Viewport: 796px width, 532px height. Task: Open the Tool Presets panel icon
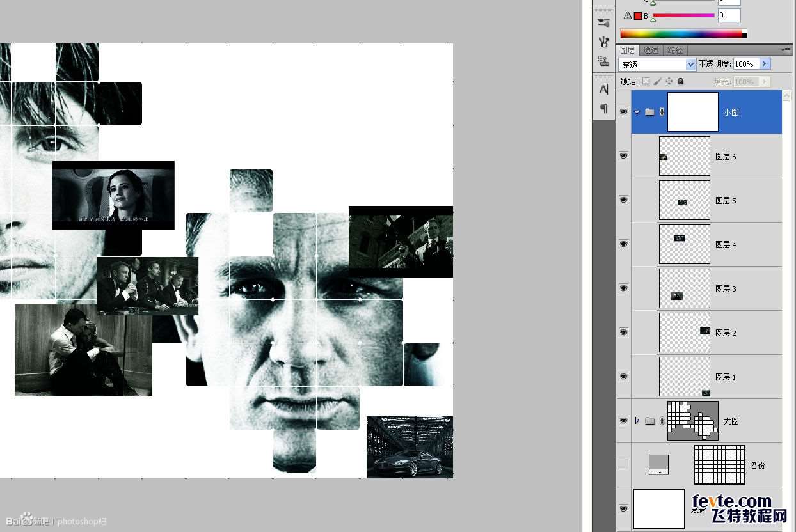603,42
